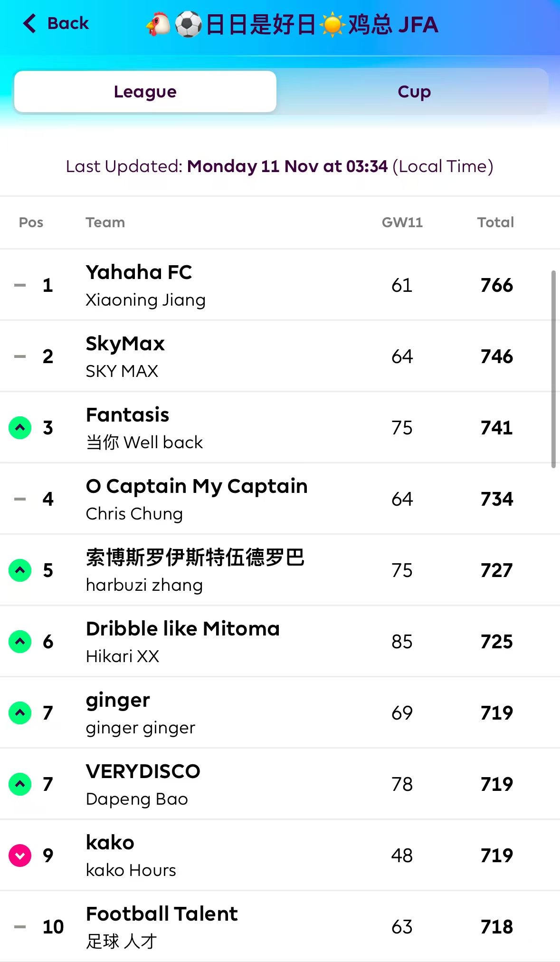Click the Team column header

[x=105, y=222]
